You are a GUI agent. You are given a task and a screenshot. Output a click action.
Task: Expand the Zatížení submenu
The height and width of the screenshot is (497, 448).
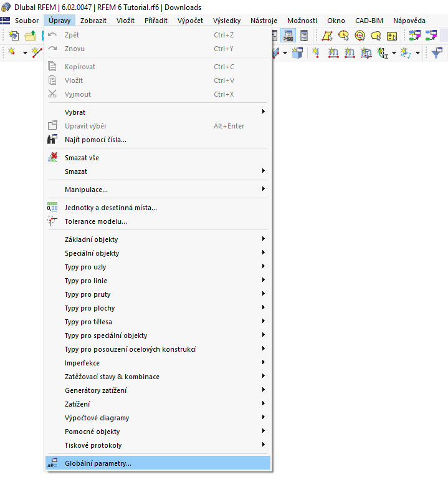click(158, 404)
